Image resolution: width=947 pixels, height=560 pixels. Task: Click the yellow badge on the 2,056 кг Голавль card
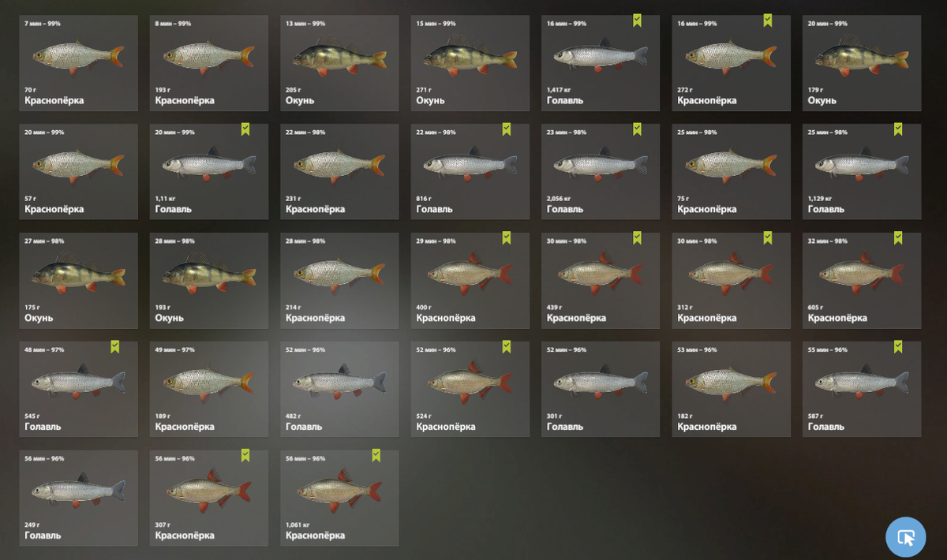click(637, 129)
